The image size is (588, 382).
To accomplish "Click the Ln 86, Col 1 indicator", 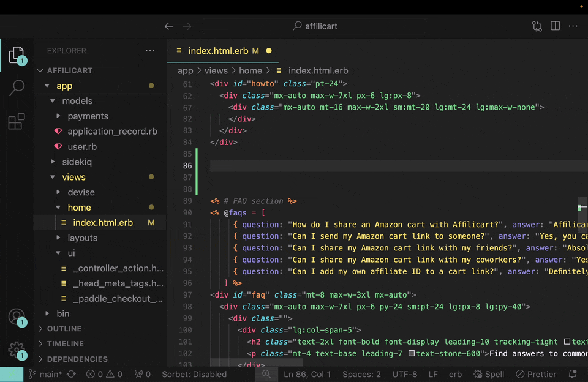I will (307, 374).
